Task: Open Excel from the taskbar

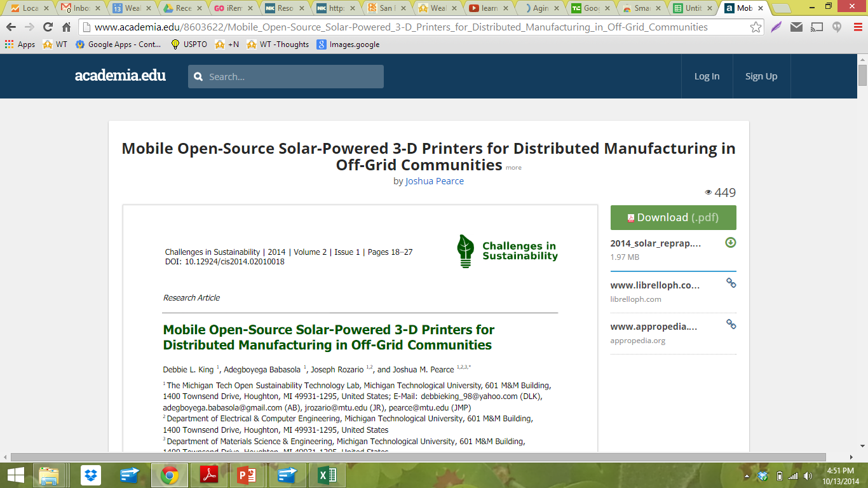Action: [327, 475]
